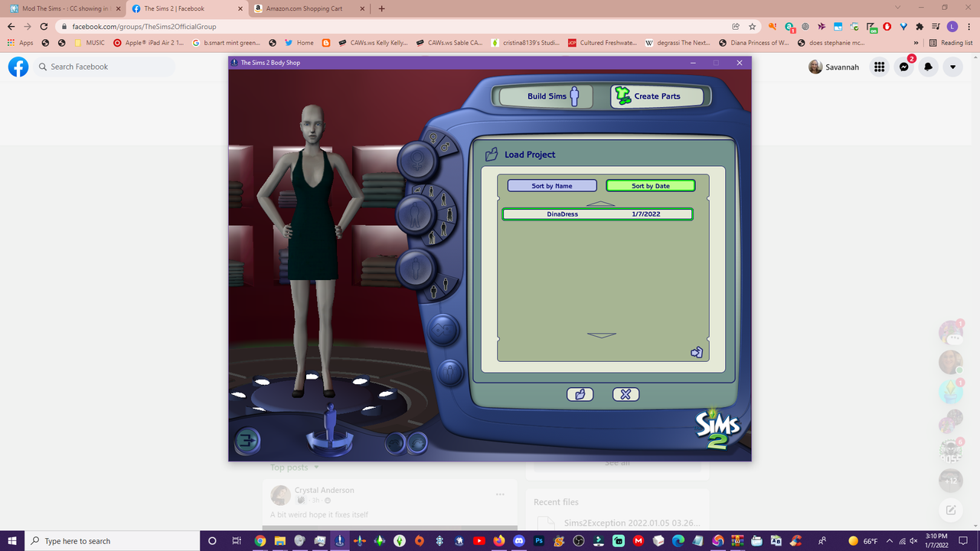The width and height of the screenshot is (980, 551).
Task: Sort projects by name
Action: coord(552,186)
